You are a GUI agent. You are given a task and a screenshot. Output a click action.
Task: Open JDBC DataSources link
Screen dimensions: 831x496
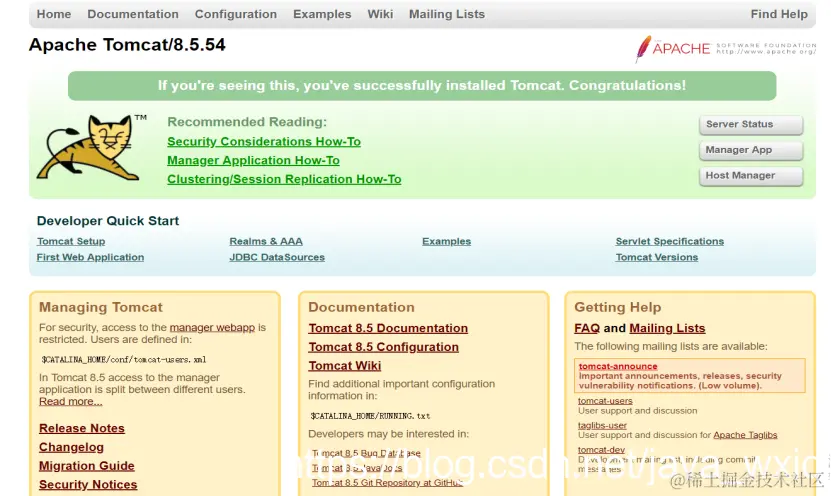[x=277, y=257]
